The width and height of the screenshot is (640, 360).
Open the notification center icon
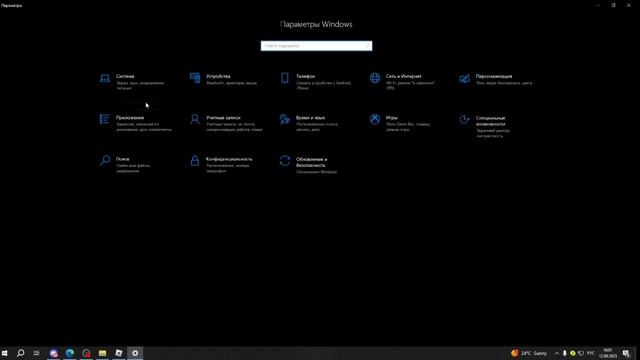626,353
